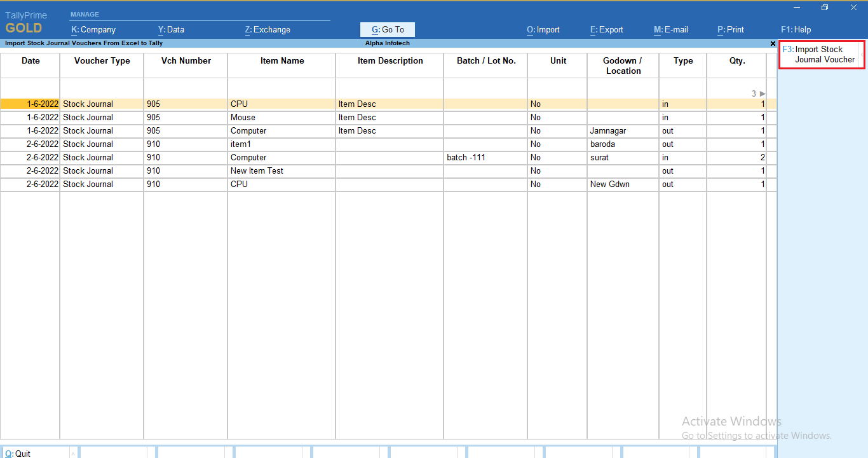Image resolution: width=868 pixels, height=458 pixels.
Task: Click E: Export
Action: 606,29
